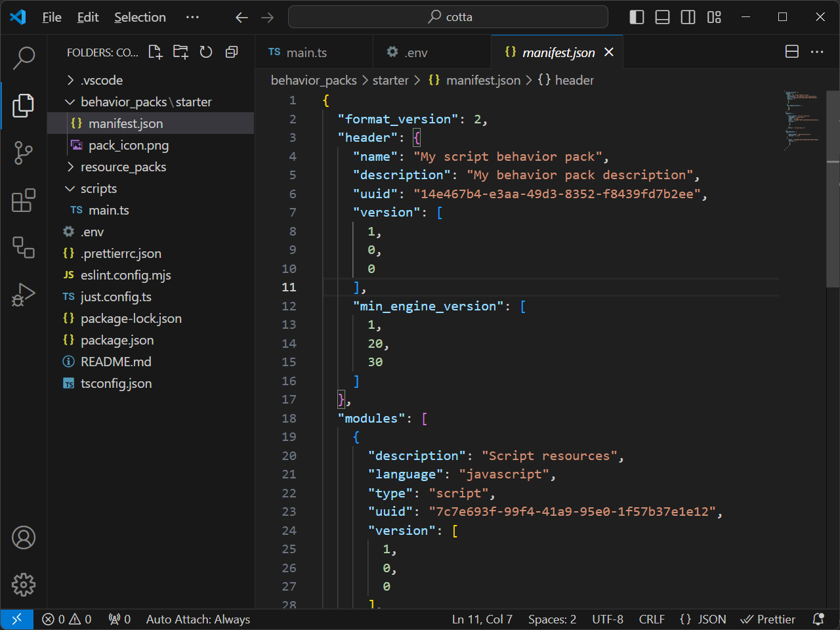Open the Explorer view icon
Screen dimensions: 840x630
tap(24, 105)
